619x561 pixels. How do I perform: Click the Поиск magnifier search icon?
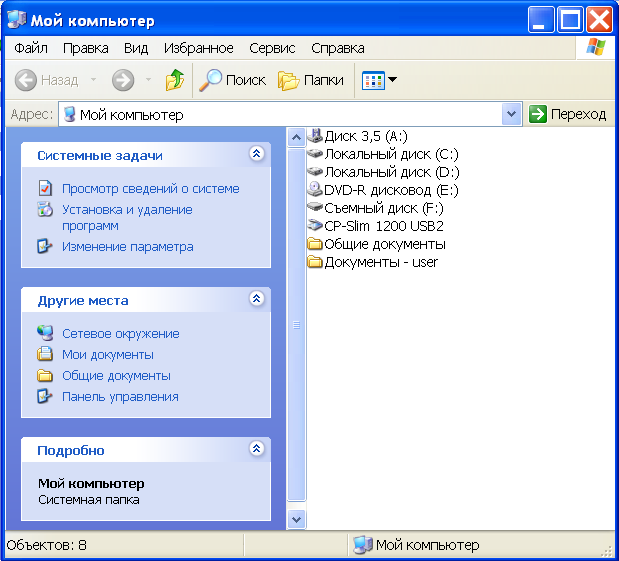(210, 80)
